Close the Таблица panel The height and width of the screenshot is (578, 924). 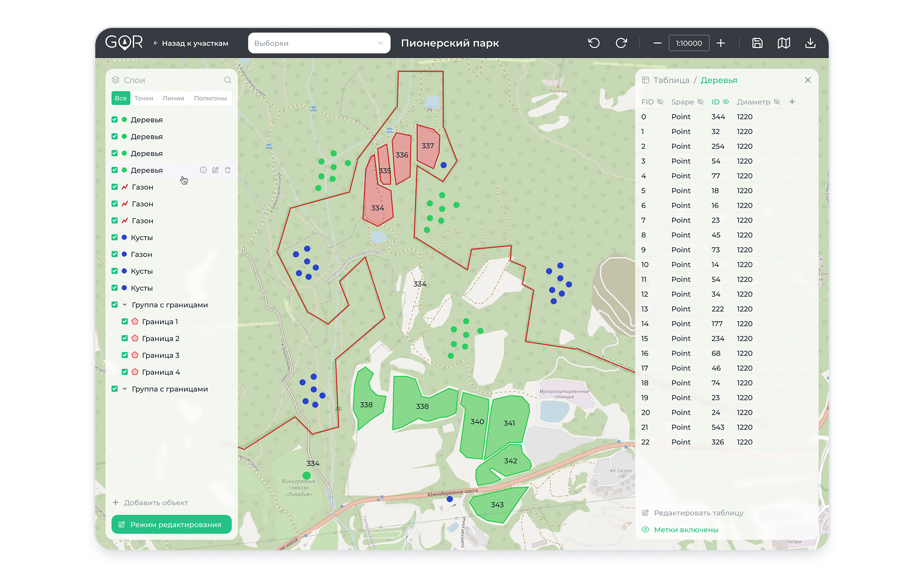[x=808, y=80]
